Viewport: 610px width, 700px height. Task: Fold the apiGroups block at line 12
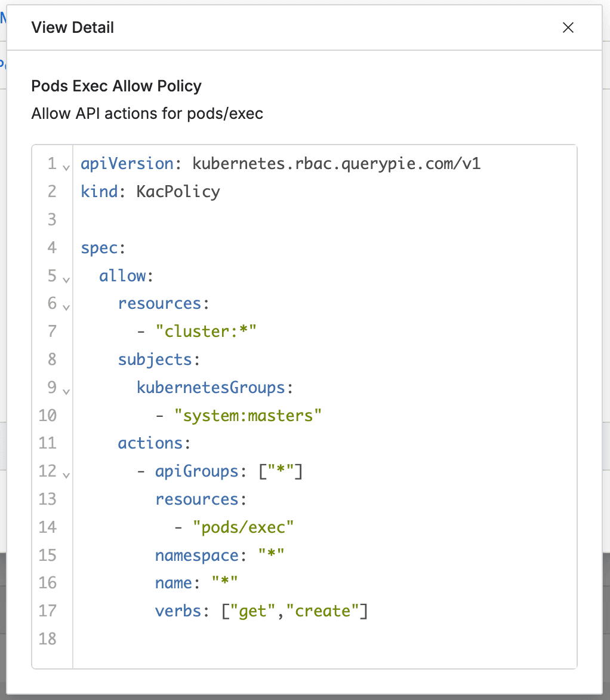tap(66, 475)
